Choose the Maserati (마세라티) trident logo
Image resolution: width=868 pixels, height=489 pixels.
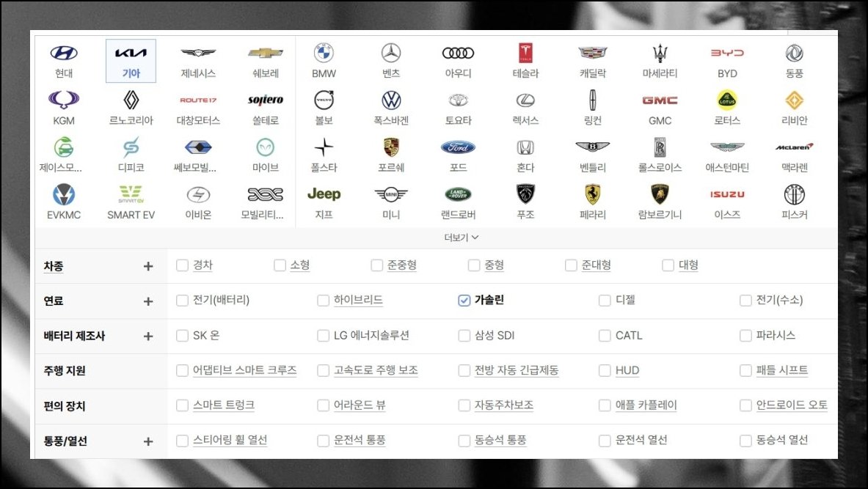click(660, 53)
